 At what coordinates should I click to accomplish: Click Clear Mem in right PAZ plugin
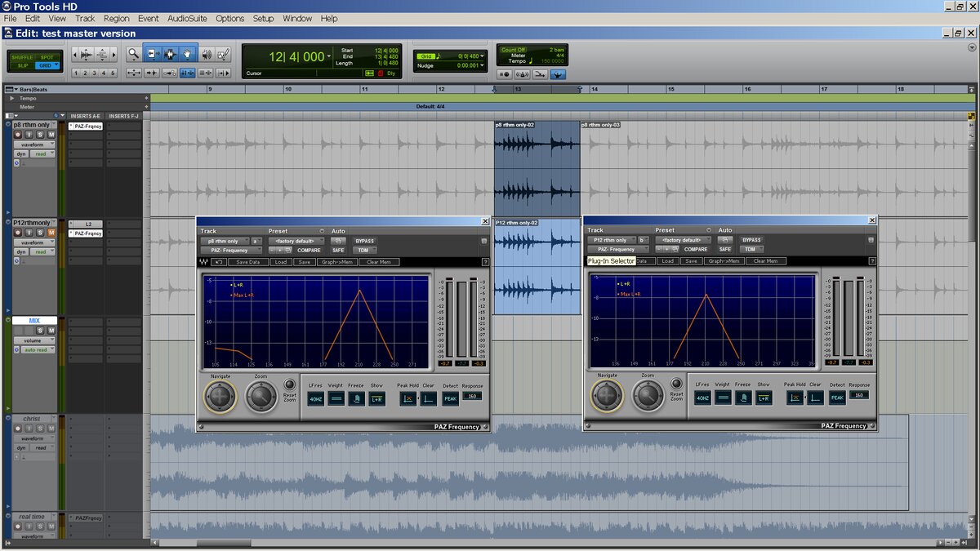click(x=766, y=261)
